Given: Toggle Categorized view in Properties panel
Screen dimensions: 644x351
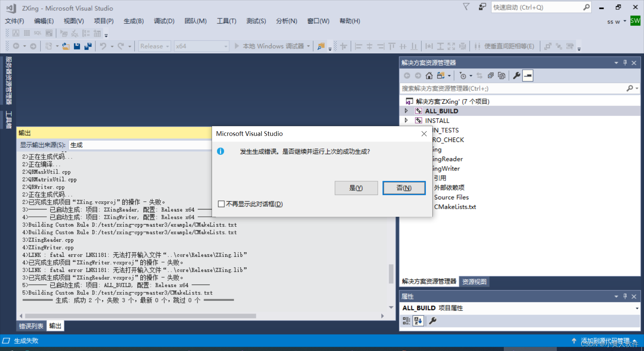Looking at the screenshot, I should click(407, 321).
